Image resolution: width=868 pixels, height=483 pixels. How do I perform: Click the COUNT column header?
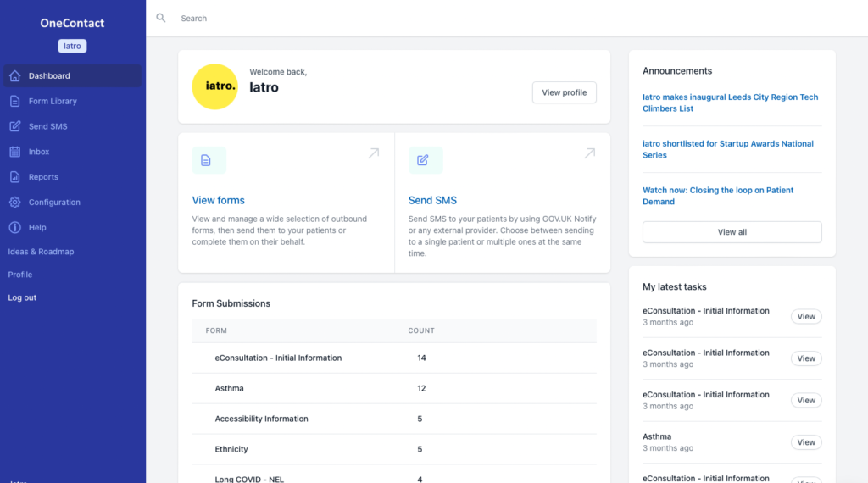click(421, 330)
